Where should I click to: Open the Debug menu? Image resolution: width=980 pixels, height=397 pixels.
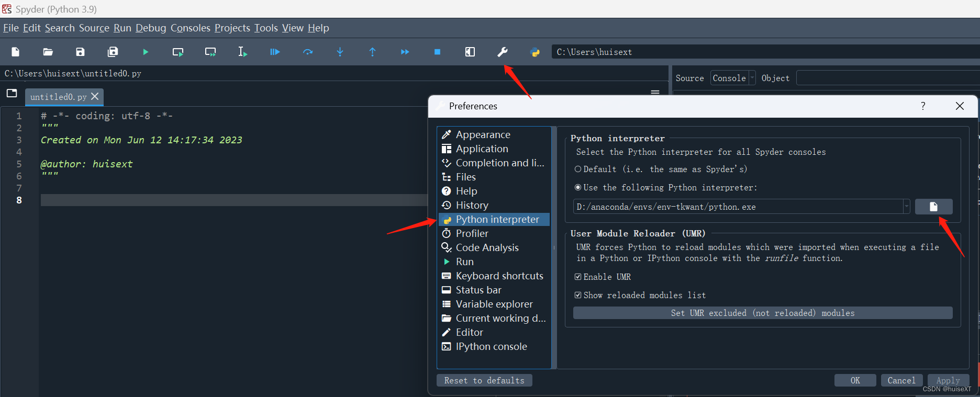(x=151, y=28)
